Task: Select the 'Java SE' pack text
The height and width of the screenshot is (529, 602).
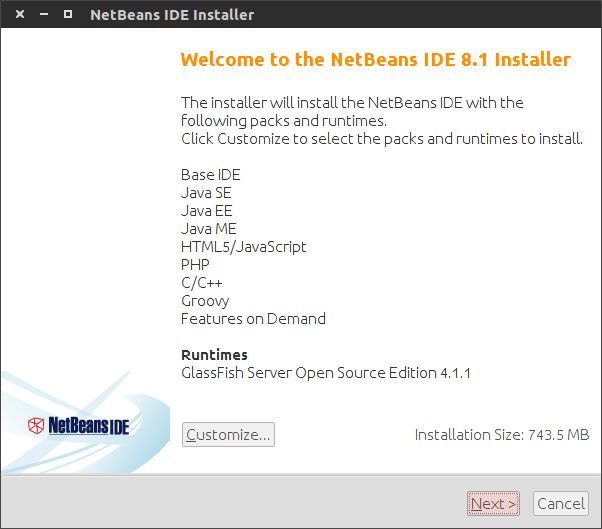Action: point(206,193)
